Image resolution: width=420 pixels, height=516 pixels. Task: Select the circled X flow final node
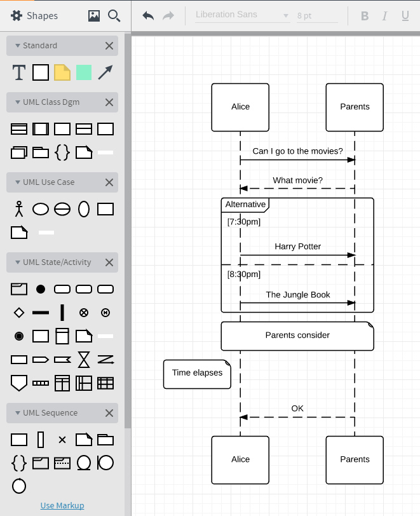click(x=84, y=313)
